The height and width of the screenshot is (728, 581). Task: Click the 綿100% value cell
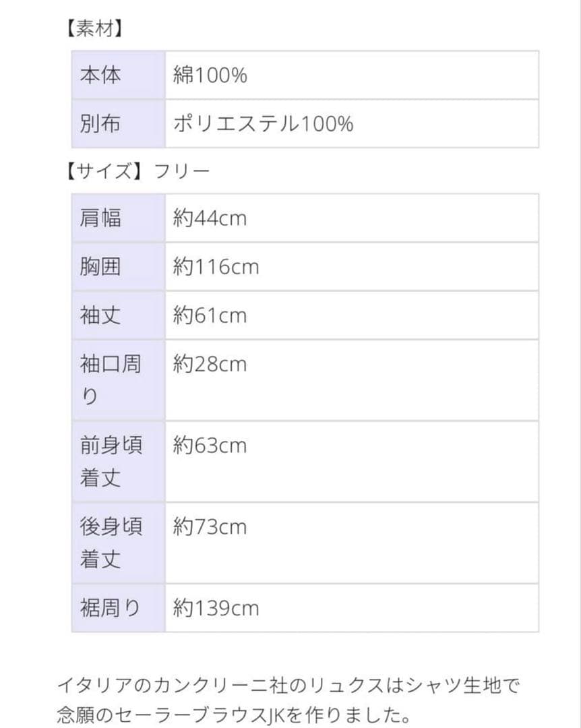210,75
